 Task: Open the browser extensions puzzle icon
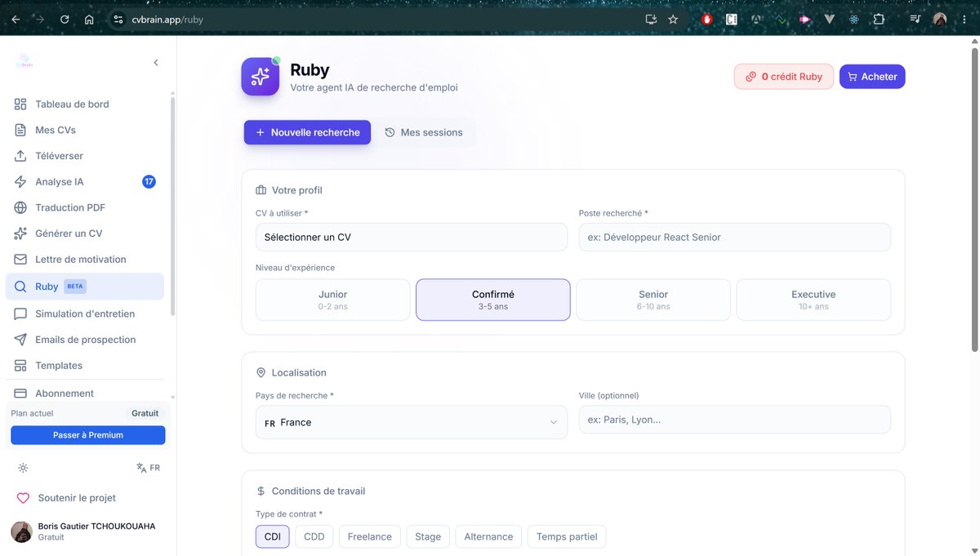tap(879, 20)
